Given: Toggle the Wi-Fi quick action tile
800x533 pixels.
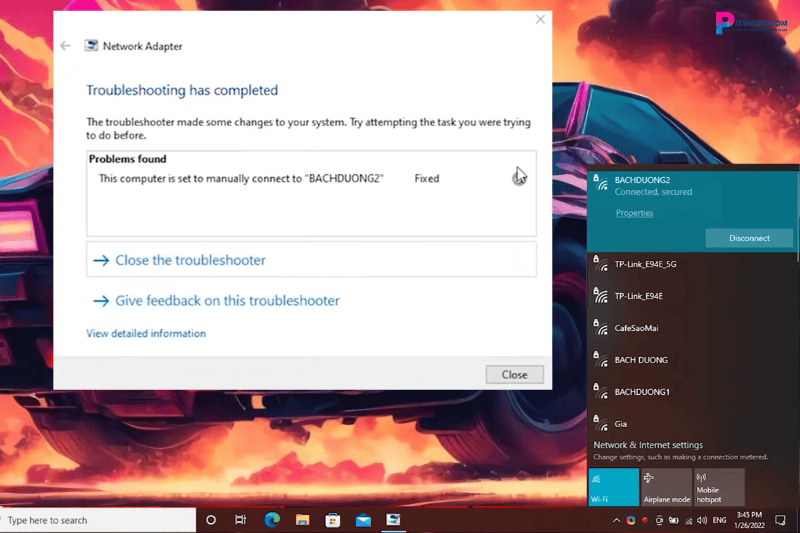Looking at the screenshot, I should (x=614, y=487).
